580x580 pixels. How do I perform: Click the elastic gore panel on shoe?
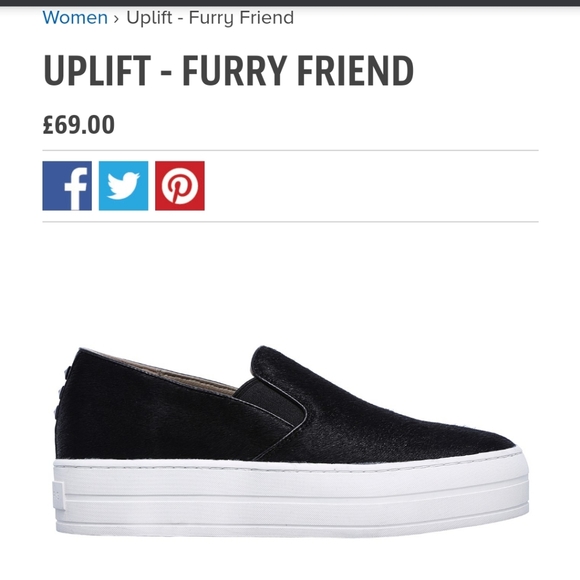(272, 398)
